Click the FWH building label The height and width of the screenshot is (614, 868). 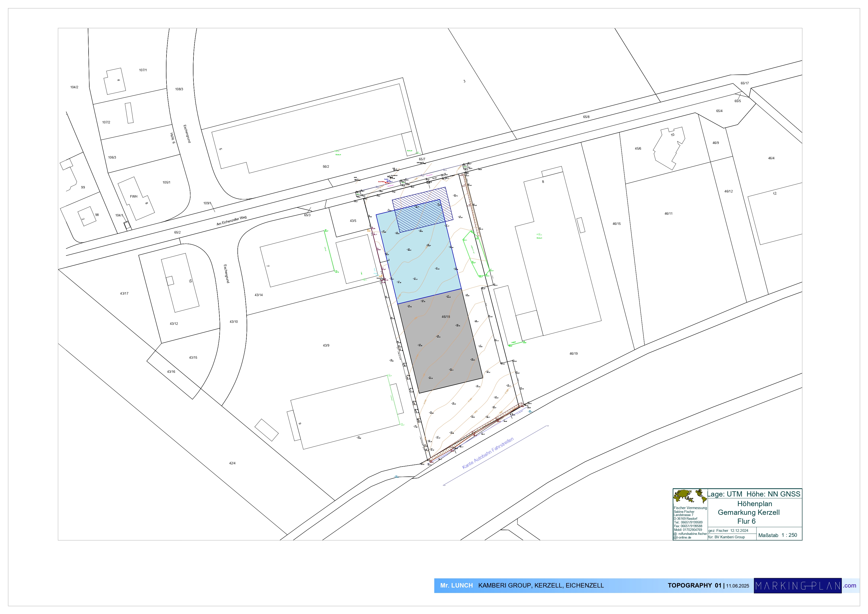pyautogui.click(x=133, y=197)
